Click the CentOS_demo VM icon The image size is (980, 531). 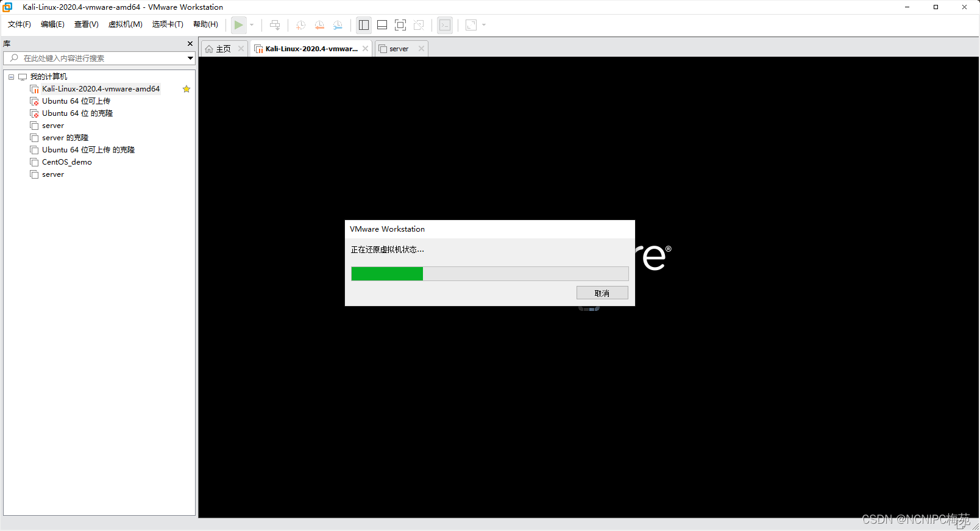[34, 162]
